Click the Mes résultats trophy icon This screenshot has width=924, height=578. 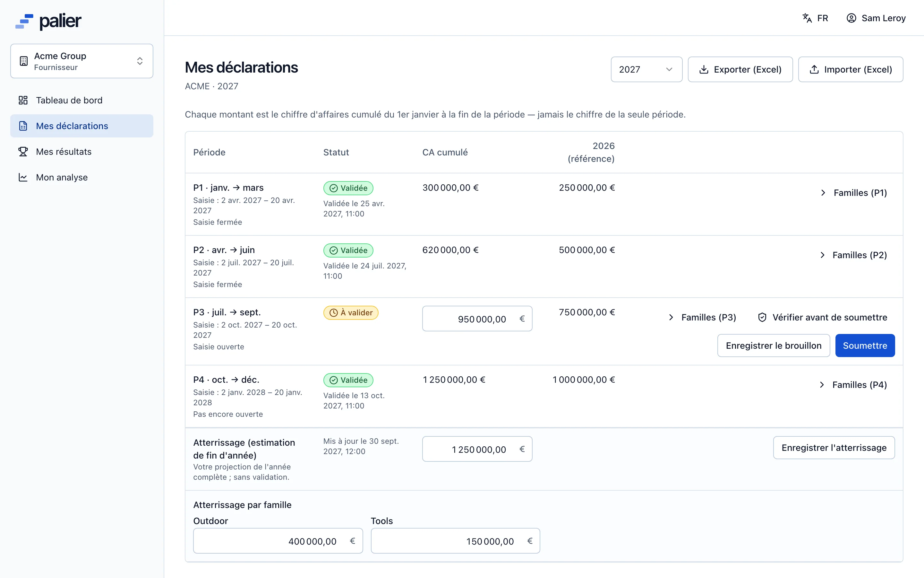pyautogui.click(x=23, y=151)
